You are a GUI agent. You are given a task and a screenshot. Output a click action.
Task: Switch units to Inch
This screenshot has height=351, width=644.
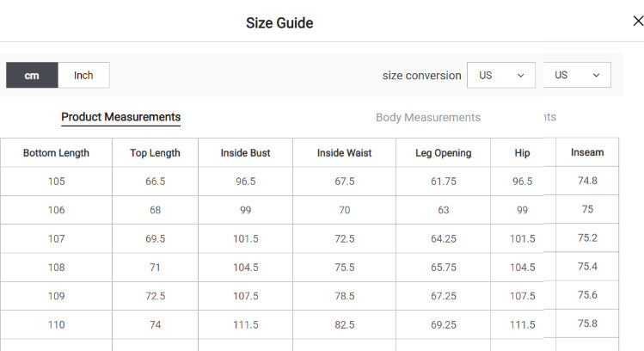pos(83,76)
